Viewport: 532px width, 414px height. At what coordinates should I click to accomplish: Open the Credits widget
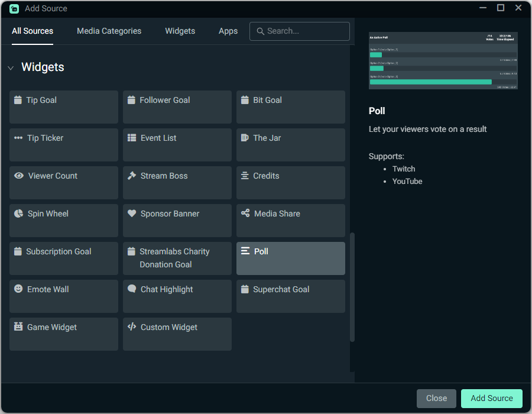click(x=290, y=183)
